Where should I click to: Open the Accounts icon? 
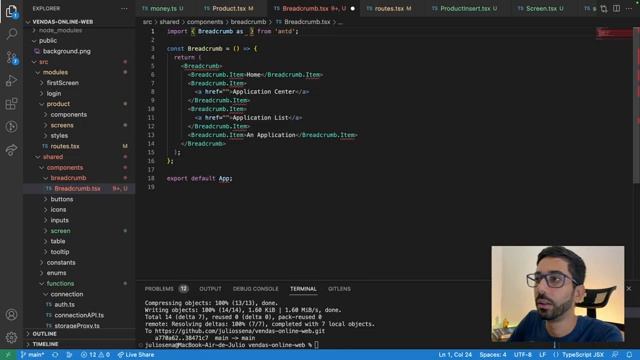(11, 315)
